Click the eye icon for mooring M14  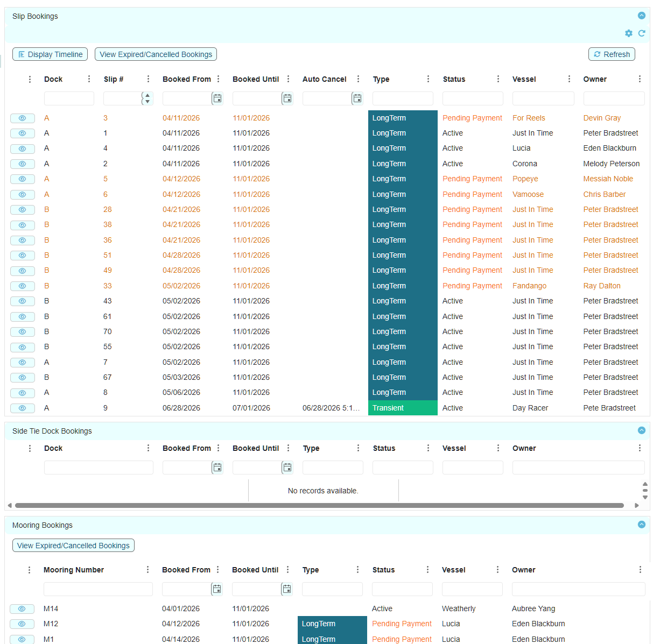pos(22,608)
